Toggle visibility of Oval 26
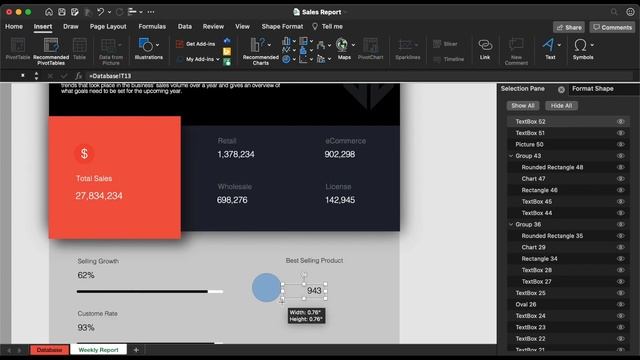Viewport: 640px width, 360px height. click(621, 304)
